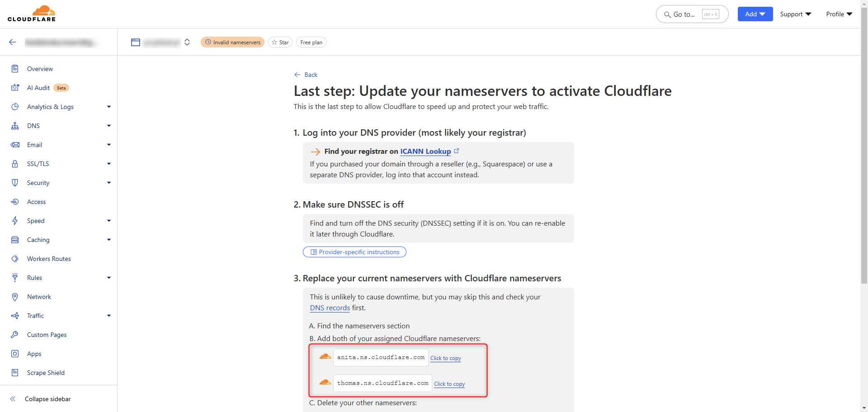The height and width of the screenshot is (412, 868).
Task: Click the DNS hierarchy icon
Action: pos(15,126)
